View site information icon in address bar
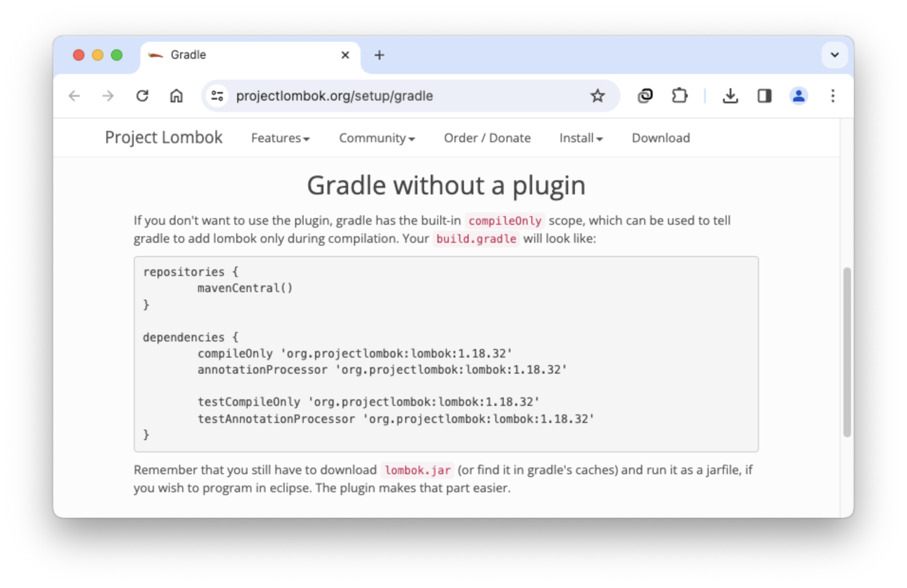Image resolution: width=907 pixels, height=588 pixels. point(217,96)
